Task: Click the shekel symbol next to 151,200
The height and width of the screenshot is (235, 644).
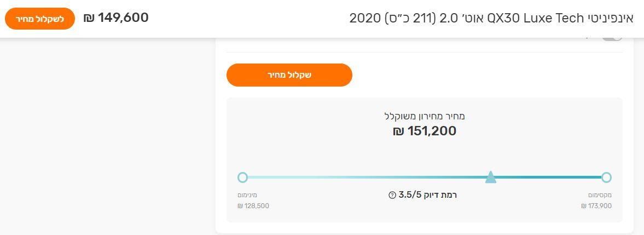Action: click(398, 131)
